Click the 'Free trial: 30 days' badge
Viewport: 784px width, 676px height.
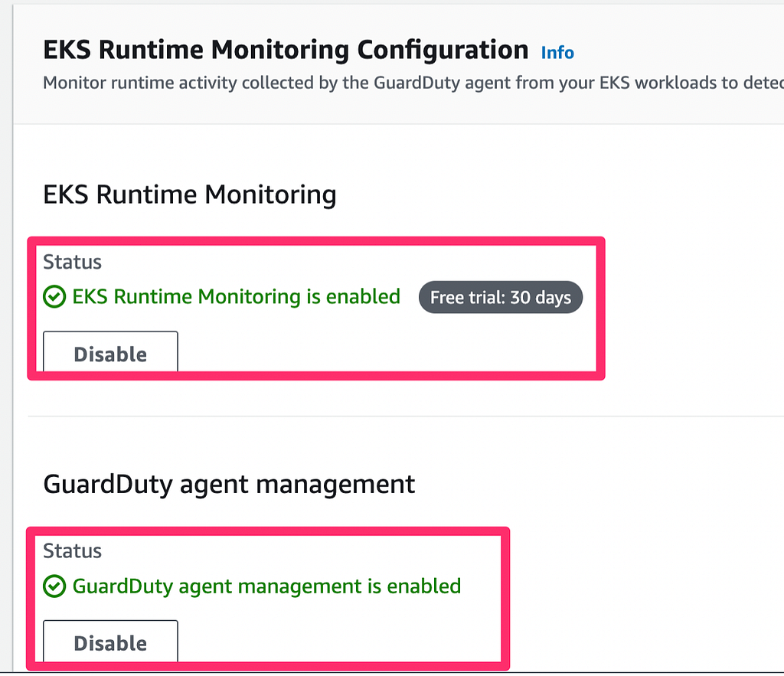[501, 298]
